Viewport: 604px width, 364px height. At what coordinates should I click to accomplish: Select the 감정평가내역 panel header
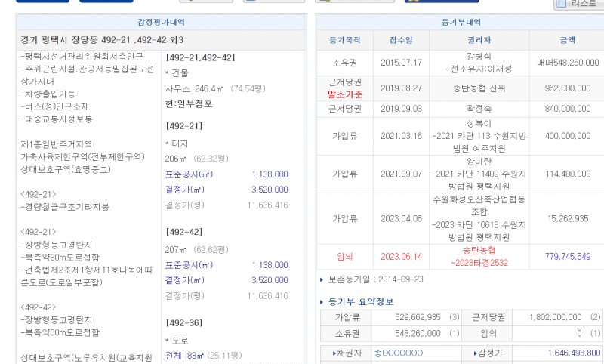pyautogui.click(x=161, y=22)
